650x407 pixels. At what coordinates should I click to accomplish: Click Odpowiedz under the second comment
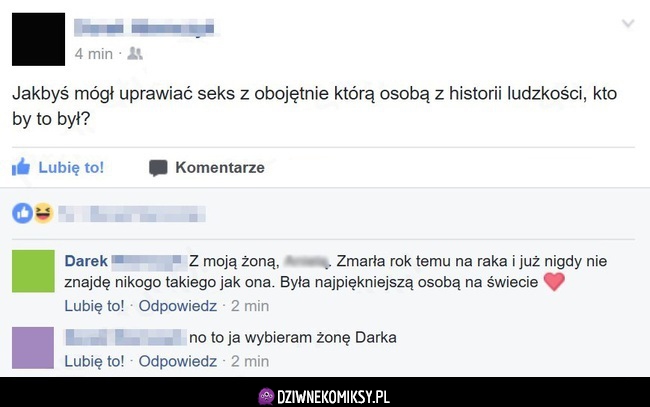tap(177, 361)
